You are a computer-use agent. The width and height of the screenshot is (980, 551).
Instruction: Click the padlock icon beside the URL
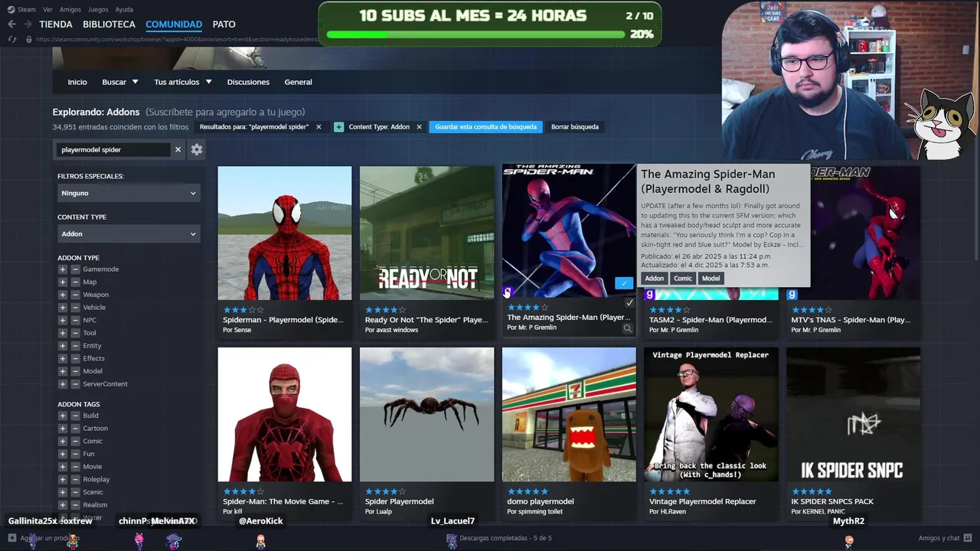tap(29, 39)
